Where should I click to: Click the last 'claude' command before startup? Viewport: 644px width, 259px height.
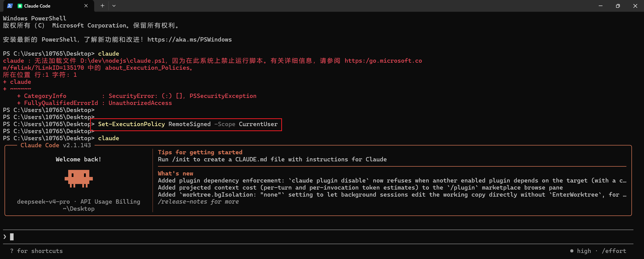click(108, 138)
